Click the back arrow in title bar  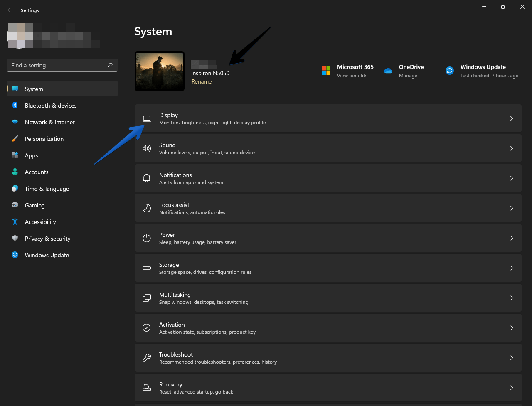(x=10, y=10)
